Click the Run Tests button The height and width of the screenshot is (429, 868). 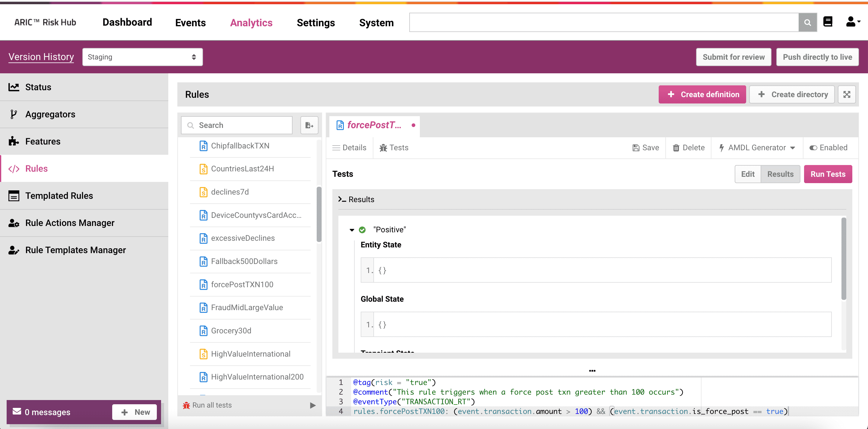click(828, 174)
